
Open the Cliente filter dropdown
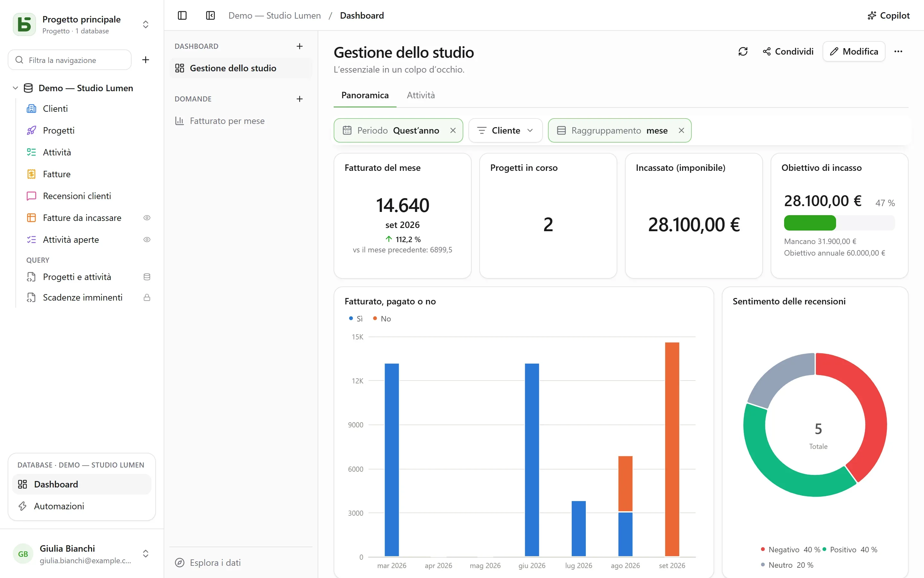[505, 130]
